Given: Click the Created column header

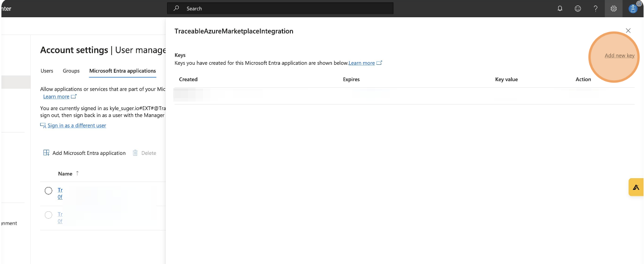Looking at the screenshot, I should [x=188, y=79].
